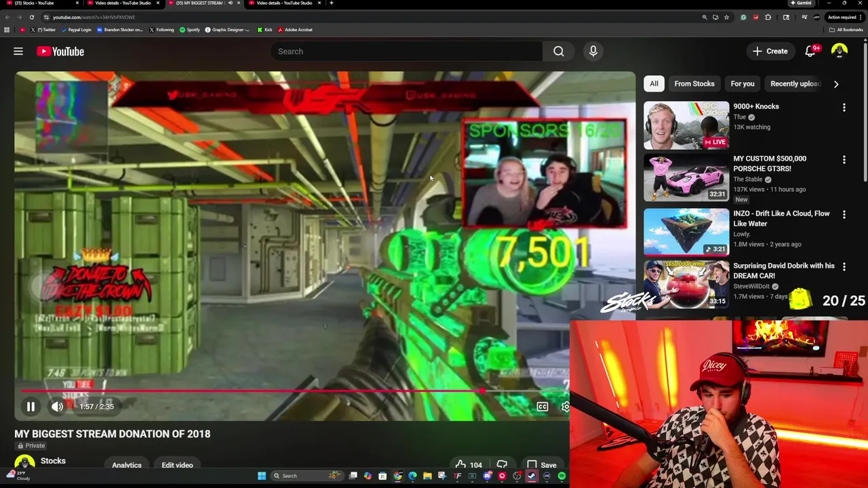
Task: Open options for David Dobrik video
Action: (x=844, y=267)
